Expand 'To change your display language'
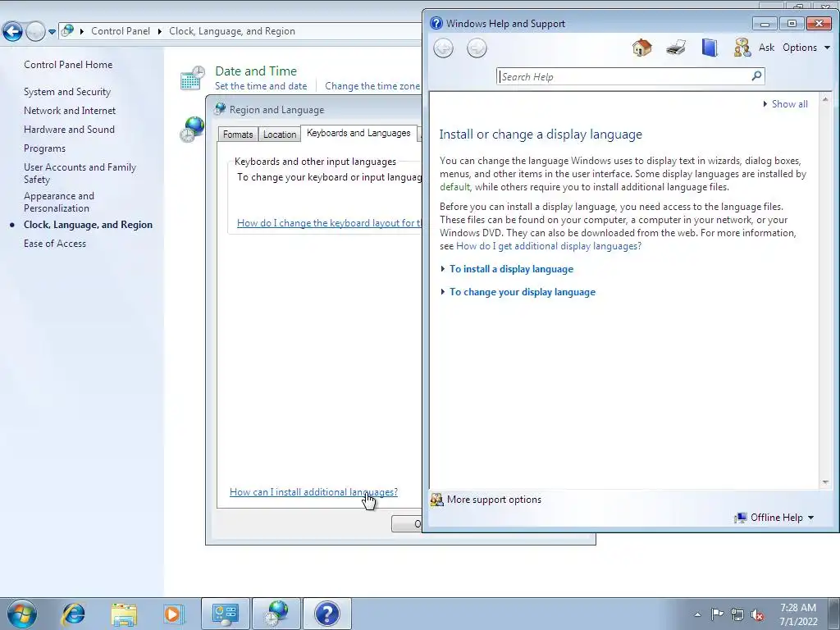This screenshot has height=630, width=840. (523, 292)
